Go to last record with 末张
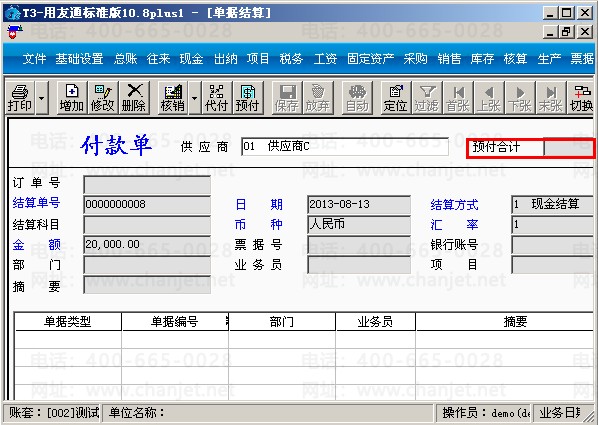Viewport: 598px width, 425px height. [551, 98]
